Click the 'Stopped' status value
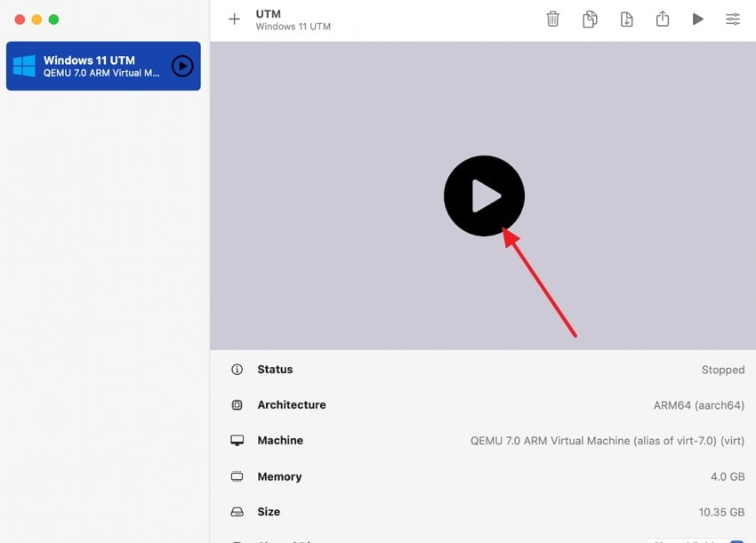 [x=723, y=370]
